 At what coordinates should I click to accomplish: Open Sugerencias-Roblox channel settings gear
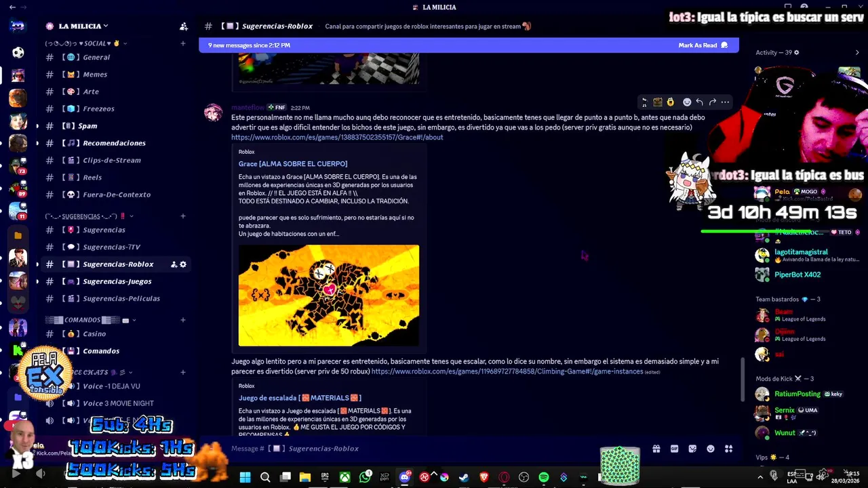183,264
